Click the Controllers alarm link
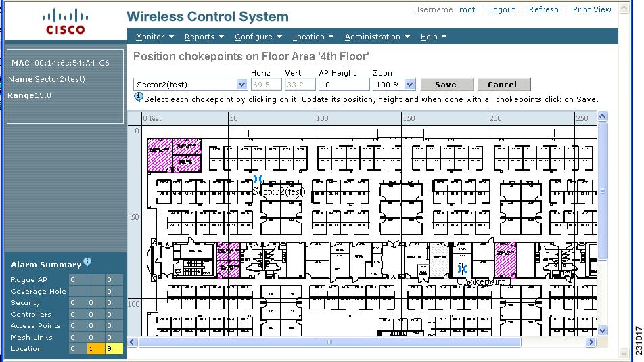 (31, 315)
